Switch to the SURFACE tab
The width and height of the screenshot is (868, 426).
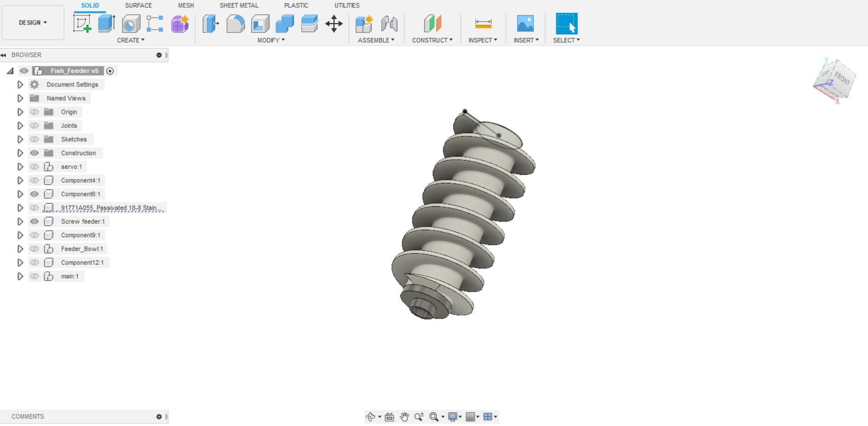(138, 5)
